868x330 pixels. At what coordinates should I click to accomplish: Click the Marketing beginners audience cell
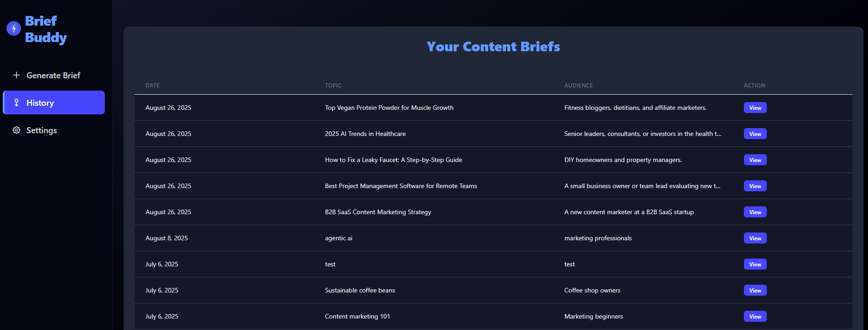point(594,316)
